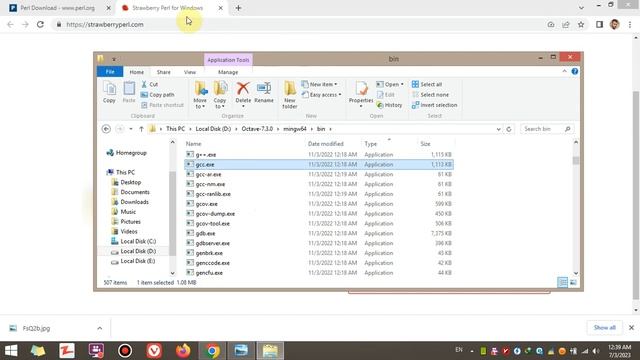Open the Copy to folder menu
Image resolution: width=640 pixels, height=360 pixels.
coord(220,95)
